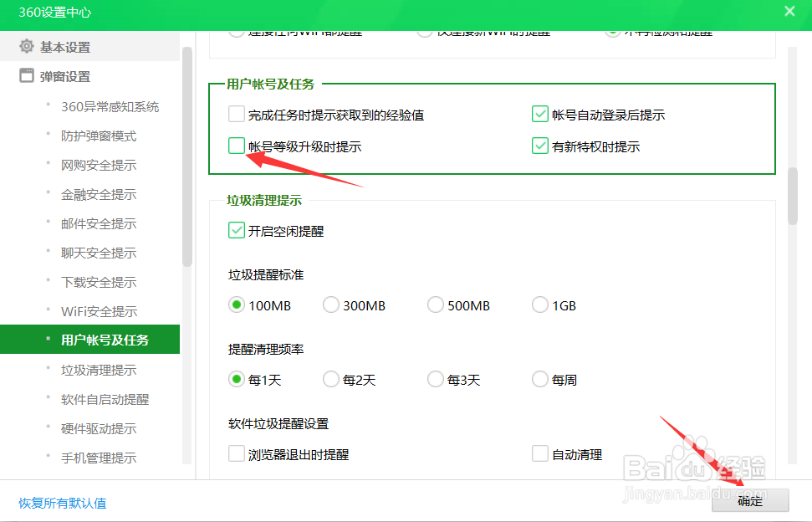Image resolution: width=812 pixels, height=522 pixels.
Task: Select highlighted 用户帐号及任务 item
Action: pyautogui.click(x=89, y=340)
